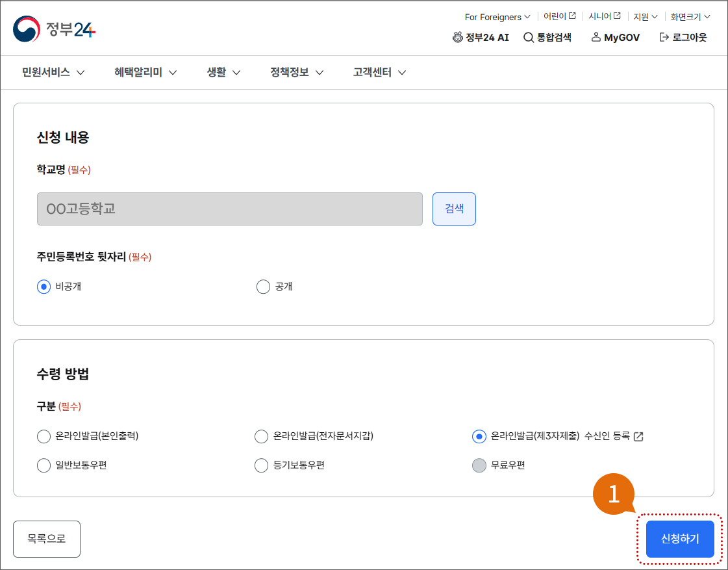The width and height of the screenshot is (728, 570).
Task: Open MyGOV via the person icon
Action: tap(596, 37)
